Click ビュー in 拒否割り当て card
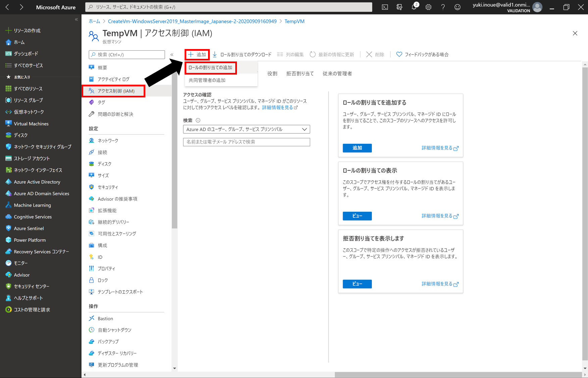The width and height of the screenshot is (588, 378). [x=357, y=284]
